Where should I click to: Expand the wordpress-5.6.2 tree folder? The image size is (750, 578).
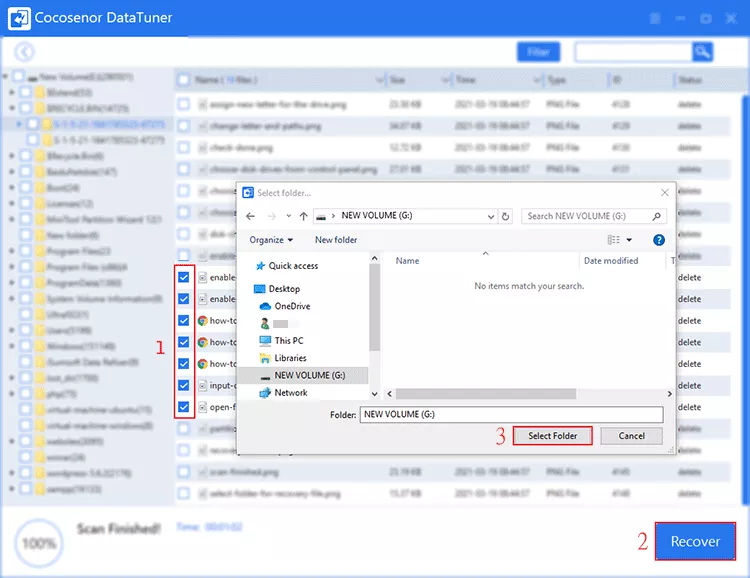pos(12,473)
